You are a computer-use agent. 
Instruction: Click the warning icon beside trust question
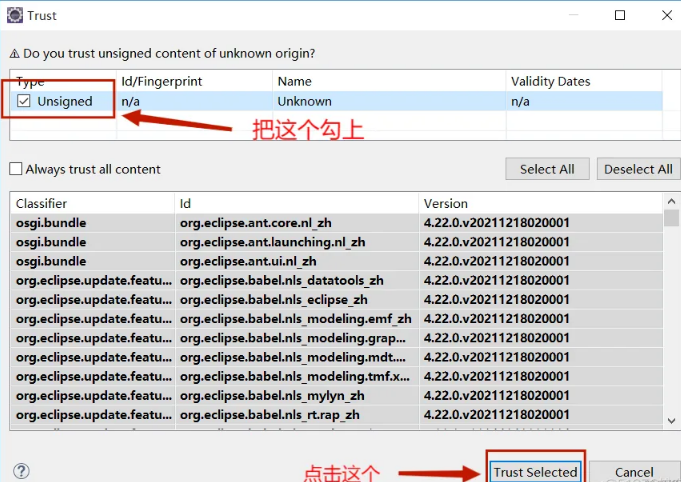(x=14, y=53)
